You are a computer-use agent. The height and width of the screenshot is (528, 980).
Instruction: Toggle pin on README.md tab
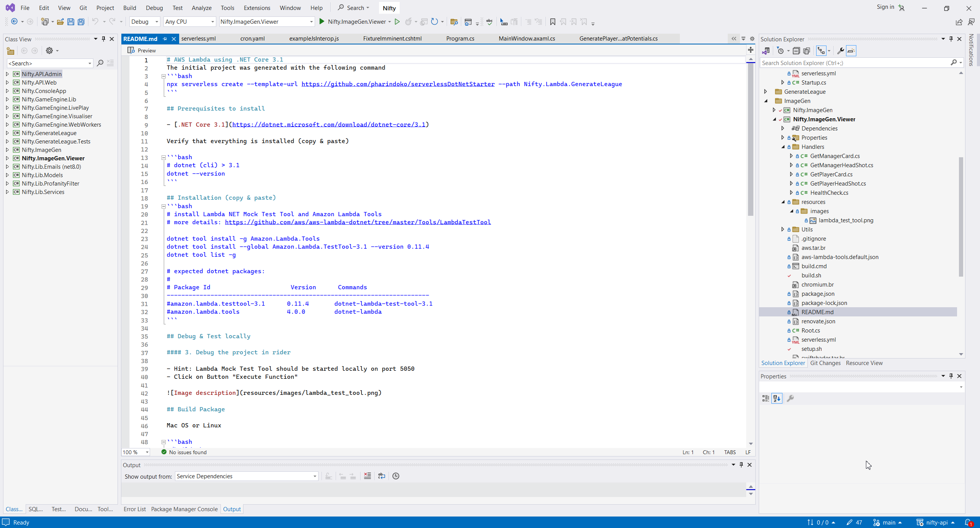pos(165,39)
